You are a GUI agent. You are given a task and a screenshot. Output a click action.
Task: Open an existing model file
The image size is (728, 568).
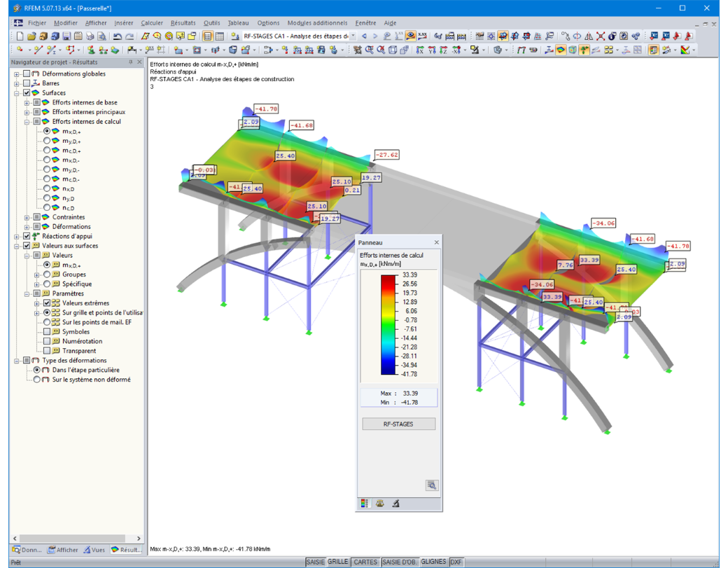click(x=31, y=36)
